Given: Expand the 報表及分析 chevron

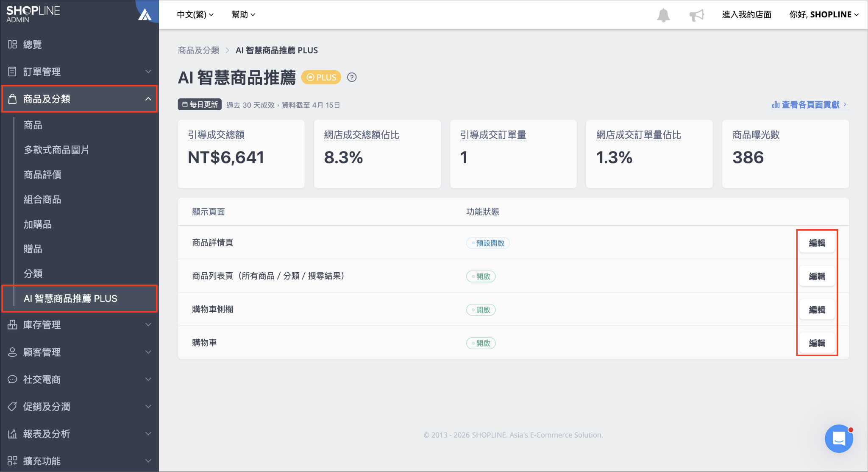Looking at the screenshot, I should [x=148, y=433].
